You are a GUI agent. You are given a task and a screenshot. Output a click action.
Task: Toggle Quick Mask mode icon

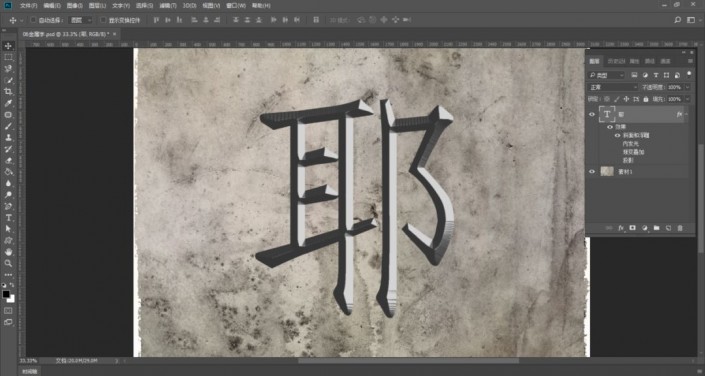[x=8, y=311]
